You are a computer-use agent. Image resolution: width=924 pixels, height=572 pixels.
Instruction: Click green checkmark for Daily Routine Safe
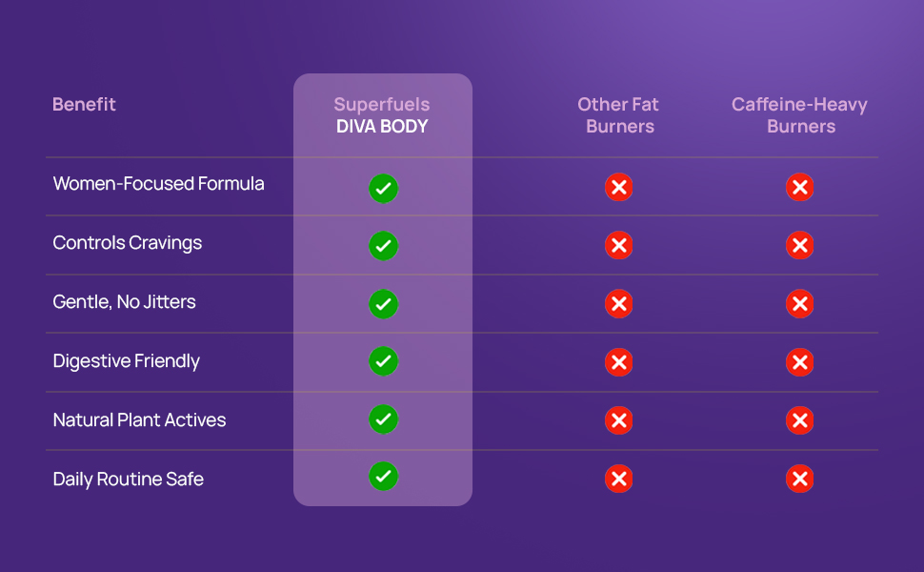383,476
